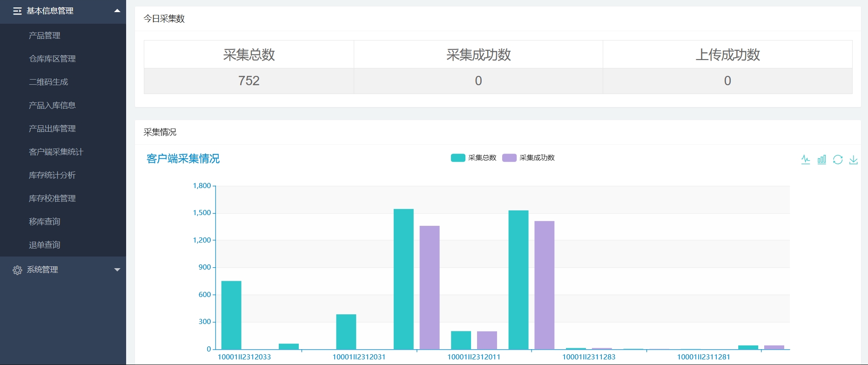Switch chart to line view
Image resolution: width=868 pixels, height=365 pixels.
tap(806, 160)
